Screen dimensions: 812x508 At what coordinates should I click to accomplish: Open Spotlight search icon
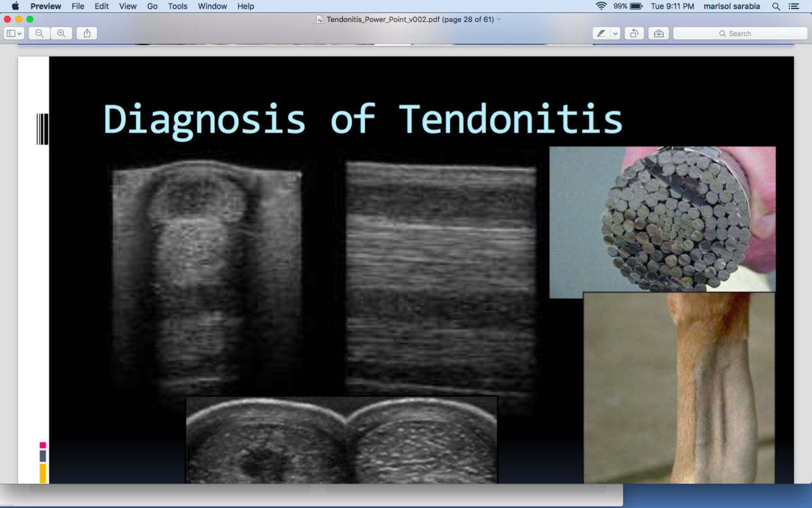click(x=776, y=6)
